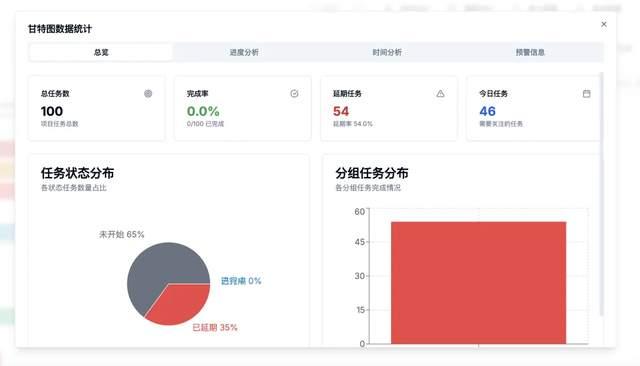Click the 延期任务 value 54

tap(341, 111)
